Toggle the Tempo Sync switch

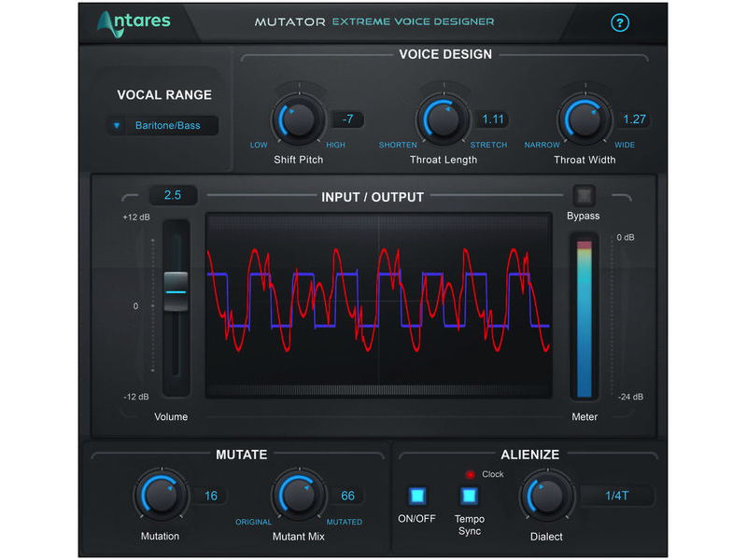pos(469,496)
